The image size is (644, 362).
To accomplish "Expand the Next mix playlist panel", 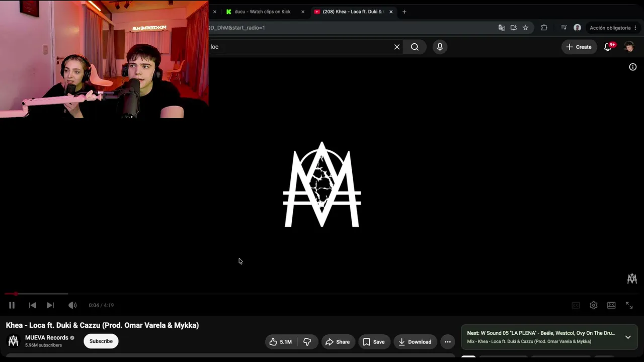I will pyautogui.click(x=628, y=337).
